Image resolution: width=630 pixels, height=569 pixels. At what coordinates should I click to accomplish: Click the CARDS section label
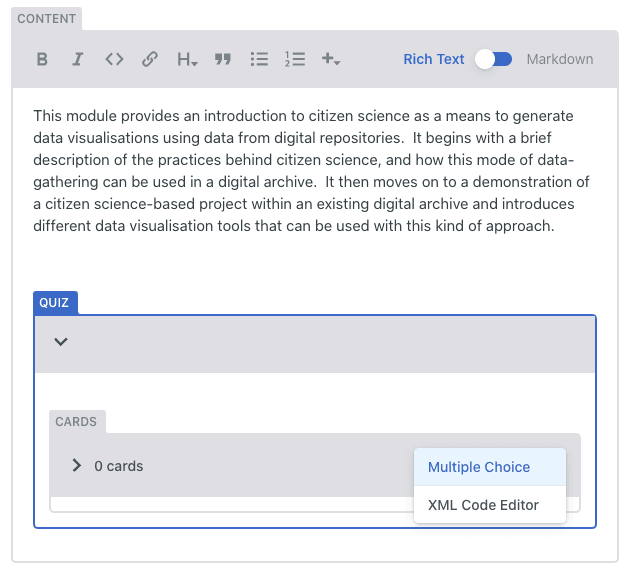pyautogui.click(x=76, y=422)
